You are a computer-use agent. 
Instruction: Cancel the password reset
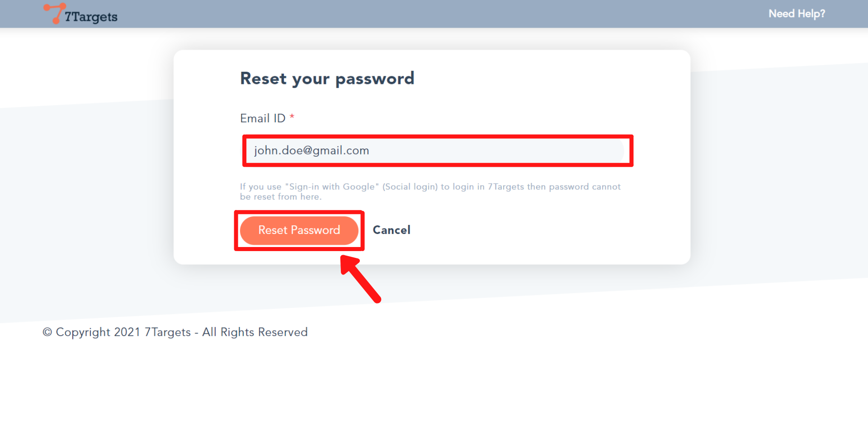click(x=392, y=230)
